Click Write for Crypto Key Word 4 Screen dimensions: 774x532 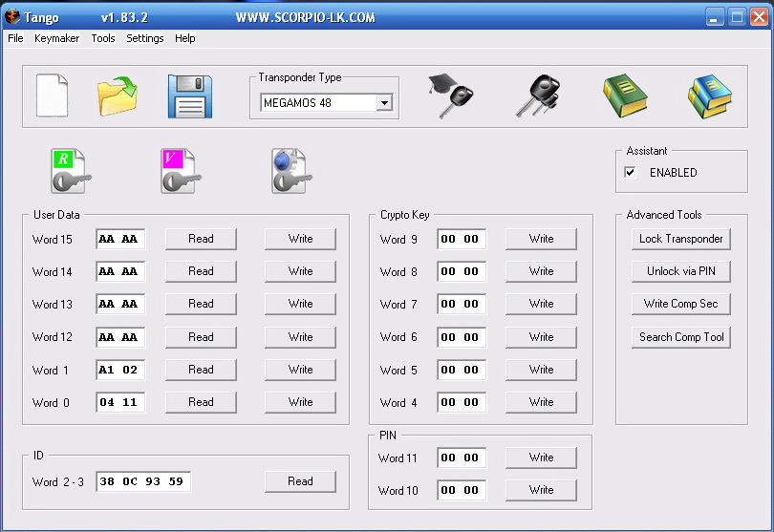541,402
